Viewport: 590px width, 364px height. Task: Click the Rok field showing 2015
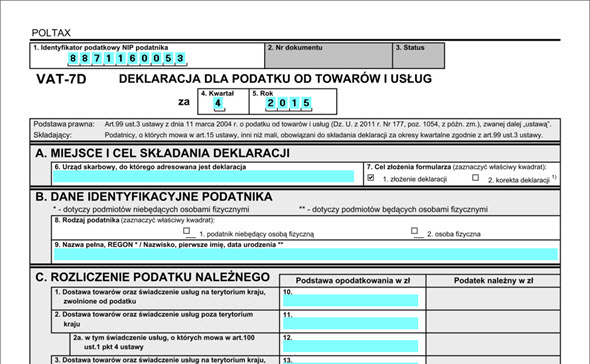(289, 103)
